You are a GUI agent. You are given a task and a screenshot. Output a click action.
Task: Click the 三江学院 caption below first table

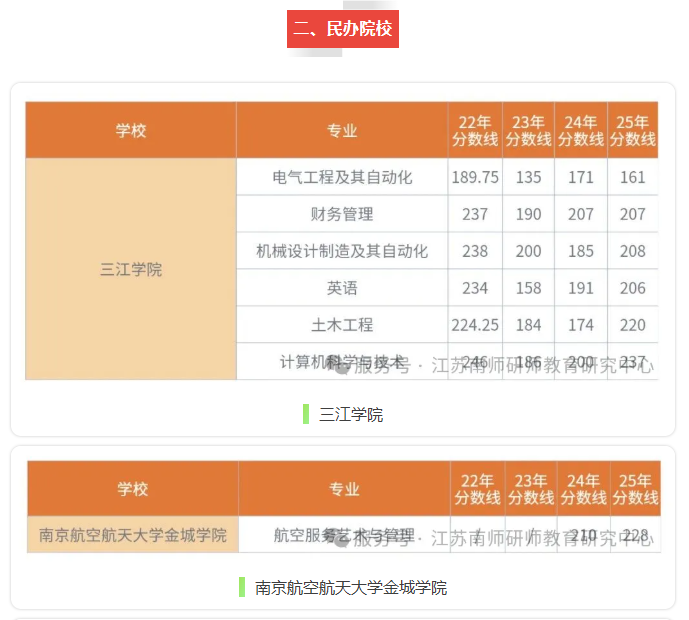[x=351, y=414]
